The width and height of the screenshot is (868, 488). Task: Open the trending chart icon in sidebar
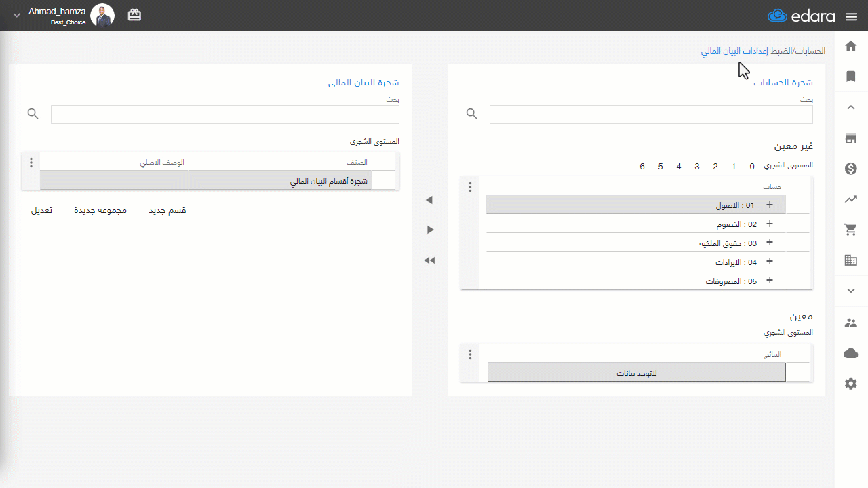click(x=851, y=199)
